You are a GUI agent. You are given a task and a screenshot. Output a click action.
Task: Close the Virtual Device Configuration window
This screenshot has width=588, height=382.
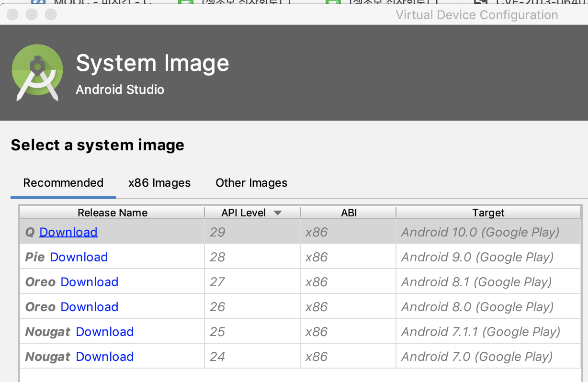click(x=12, y=14)
